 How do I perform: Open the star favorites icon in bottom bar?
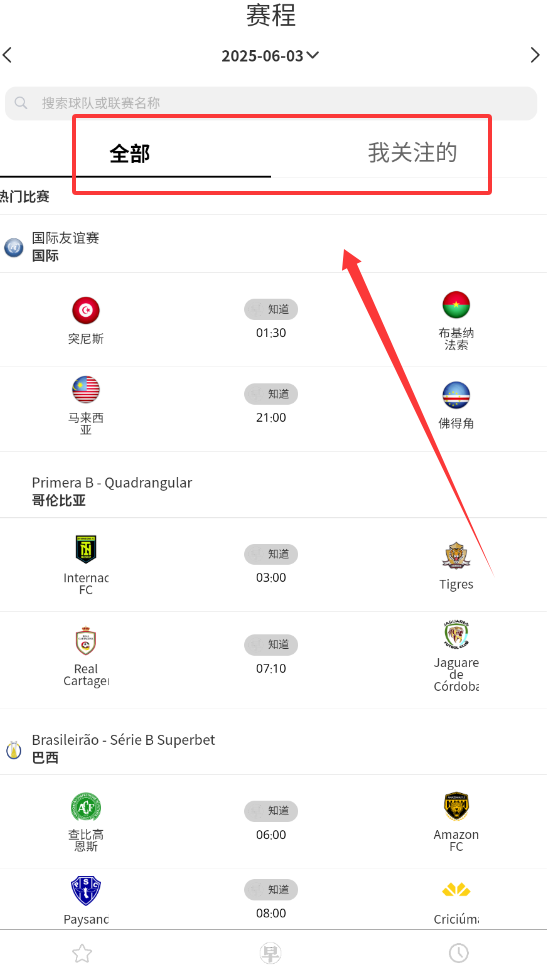click(x=82, y=953)
